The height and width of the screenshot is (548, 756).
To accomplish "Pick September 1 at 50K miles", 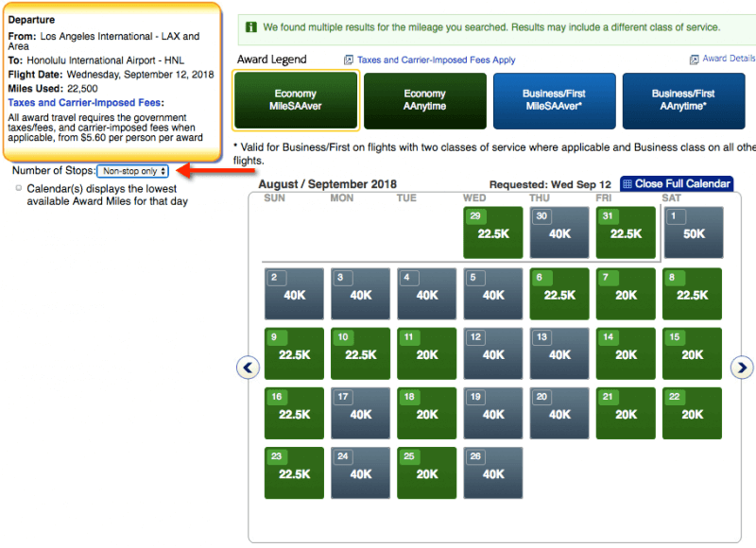I will tap(694, 232).
